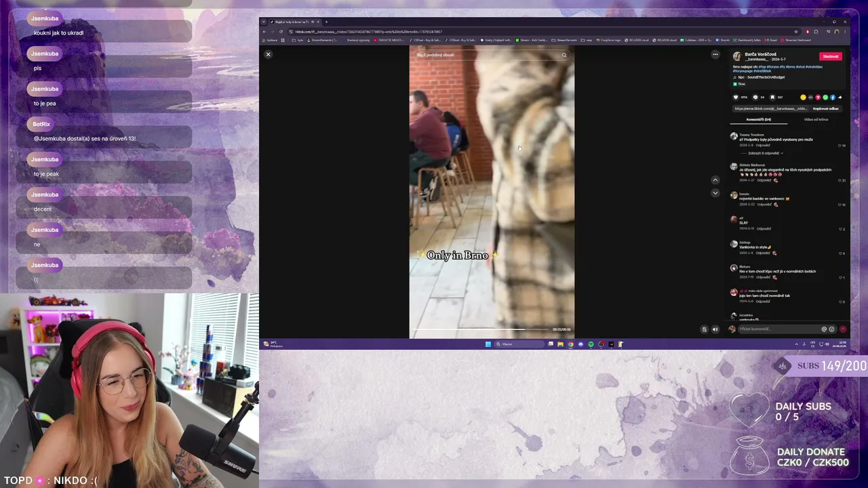Go to previous video with up chevron
The height and width of the screenshot is (488, 868).
click(715, 180)
